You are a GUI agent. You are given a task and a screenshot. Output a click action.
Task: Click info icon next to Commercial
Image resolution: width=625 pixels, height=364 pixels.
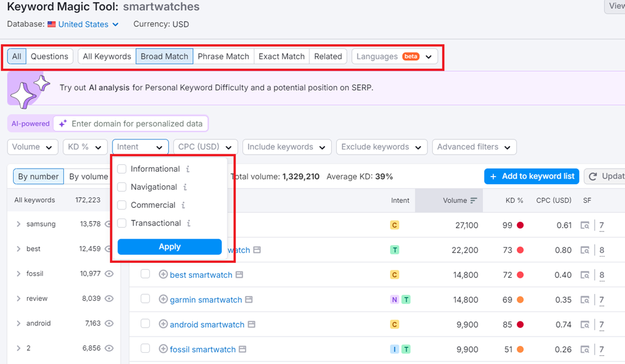pyautogui.click(x=183, y=205)
